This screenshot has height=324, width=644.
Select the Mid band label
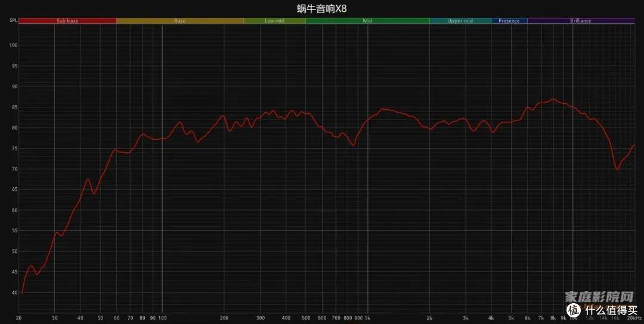coord(367,21)
